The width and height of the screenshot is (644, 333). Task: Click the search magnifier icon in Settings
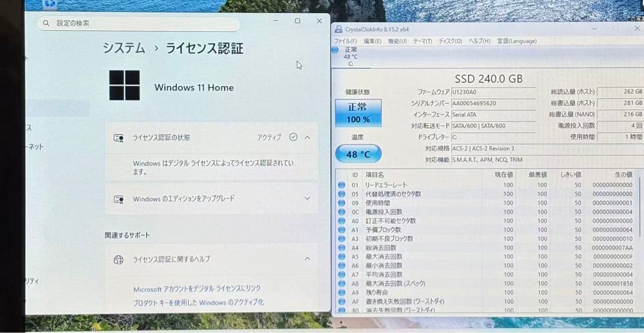click(46, 23)
